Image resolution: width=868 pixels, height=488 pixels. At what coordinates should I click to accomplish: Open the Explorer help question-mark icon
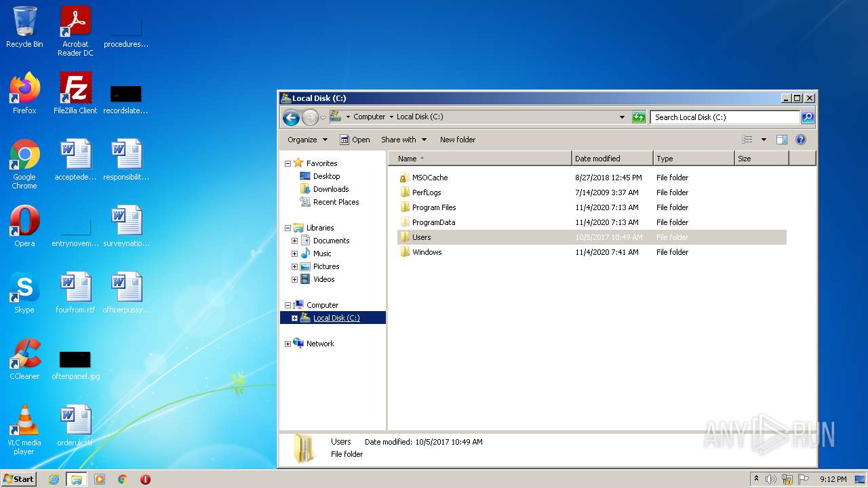[x=800, y=140]
